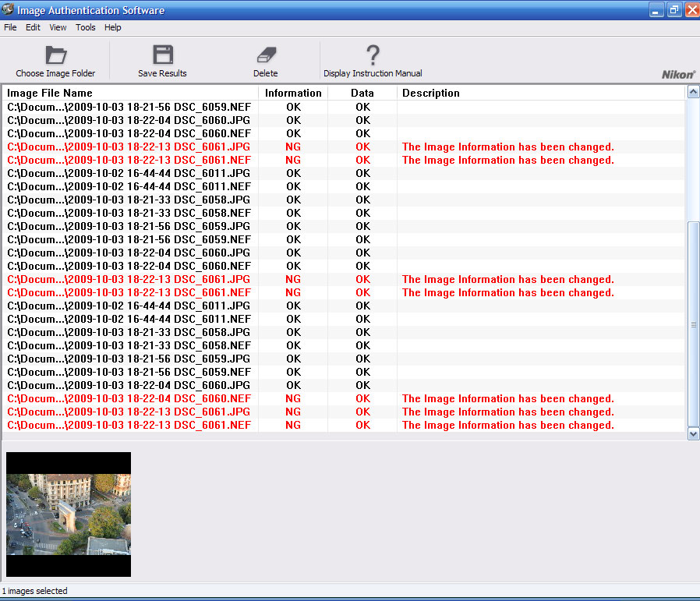Open the Edit menu
The height and width of the screenshot is (601, 700).
tap(33, 27)
